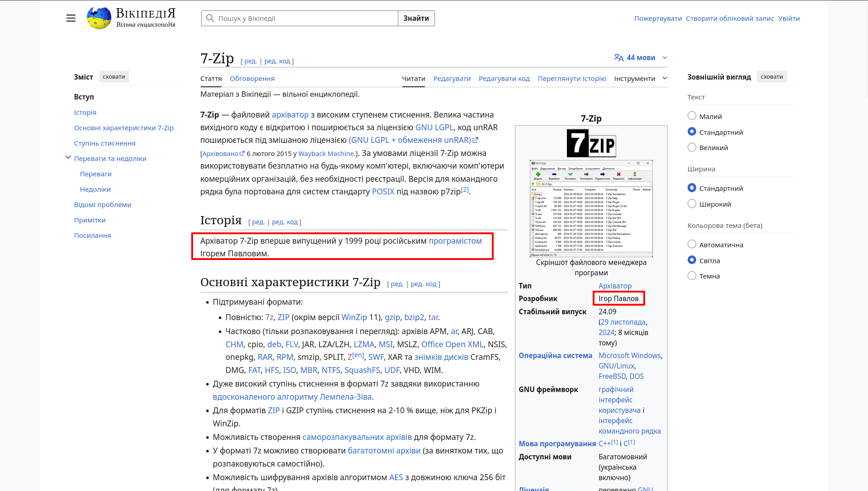The image size is (868, 491).
Task: Click the 7-Zip logo image in infobox
Action: (x=591, y=143)
